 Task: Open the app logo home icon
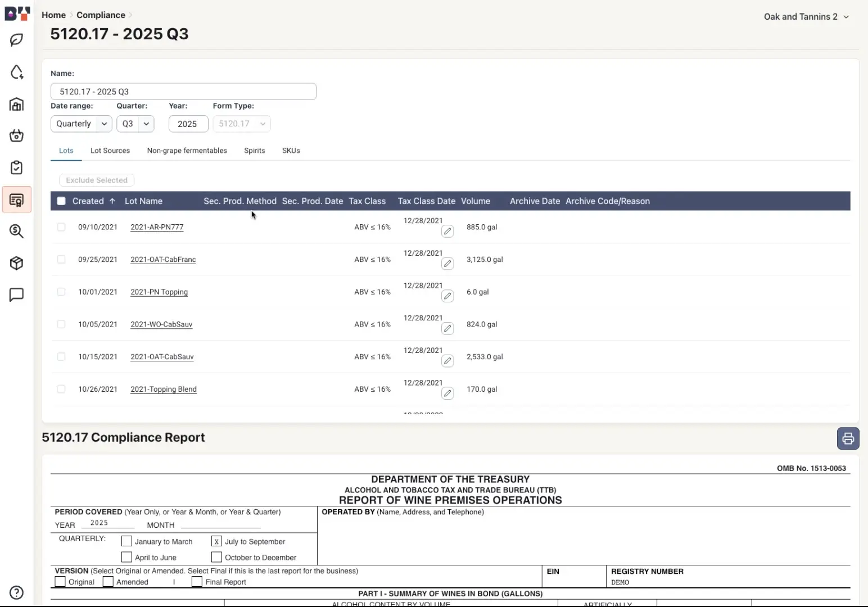[17, 13]
